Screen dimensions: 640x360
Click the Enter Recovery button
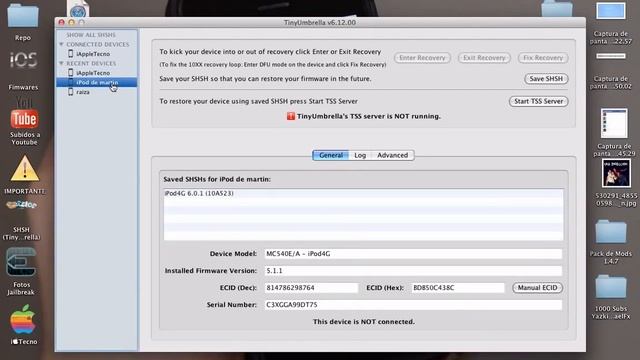pyautogui.click(x=422, y=58)
